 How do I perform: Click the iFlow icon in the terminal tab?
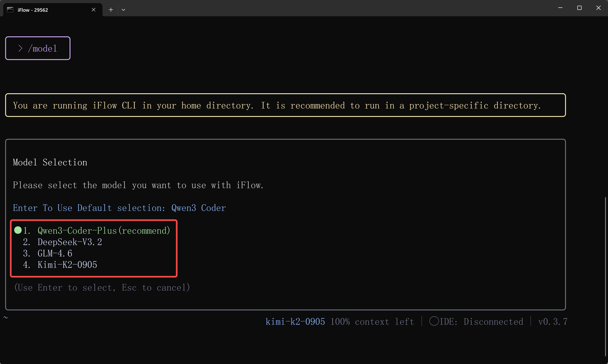[x=10, y=9]
